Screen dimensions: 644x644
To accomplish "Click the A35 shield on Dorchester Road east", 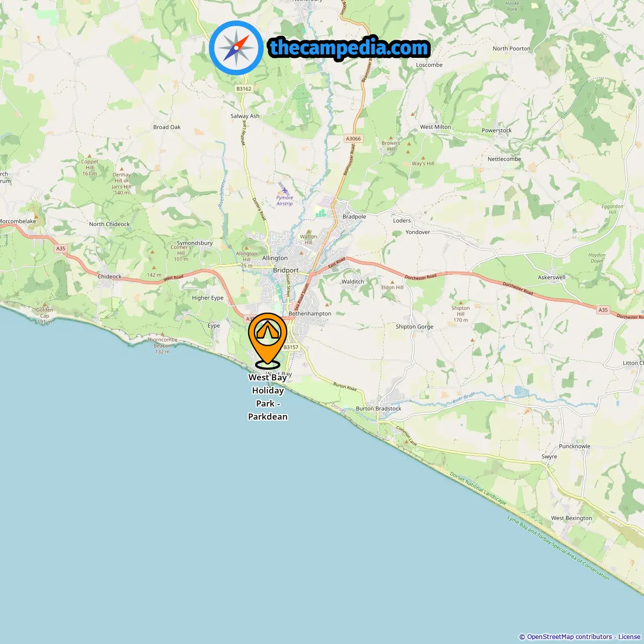I will 603,310.
